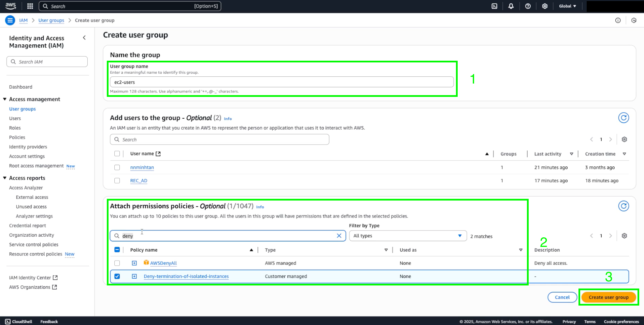Go to User groups breadcrumb link
644x325 pixels.
coord(51,20)
